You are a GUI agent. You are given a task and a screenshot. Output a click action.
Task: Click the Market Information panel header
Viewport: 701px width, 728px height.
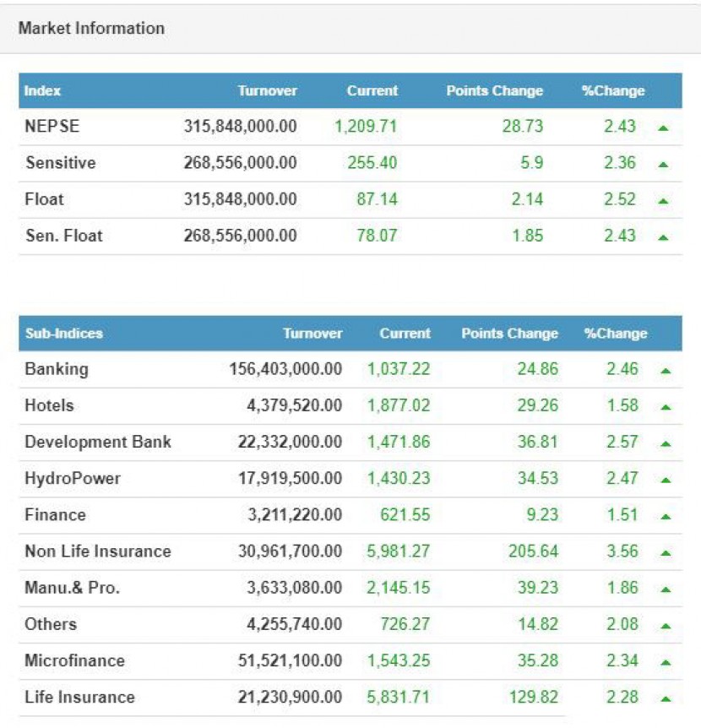click(x=91, y=28)
